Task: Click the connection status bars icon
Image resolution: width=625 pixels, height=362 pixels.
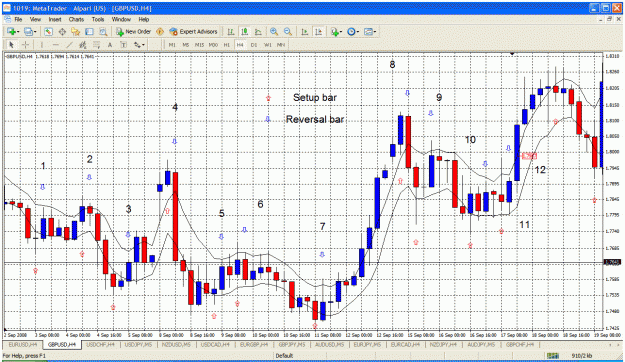Action: (x=552, y=356)
